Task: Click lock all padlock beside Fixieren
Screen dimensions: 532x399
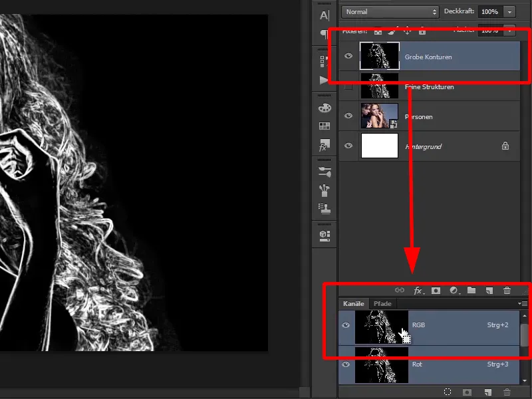Action: pos(422,31)
